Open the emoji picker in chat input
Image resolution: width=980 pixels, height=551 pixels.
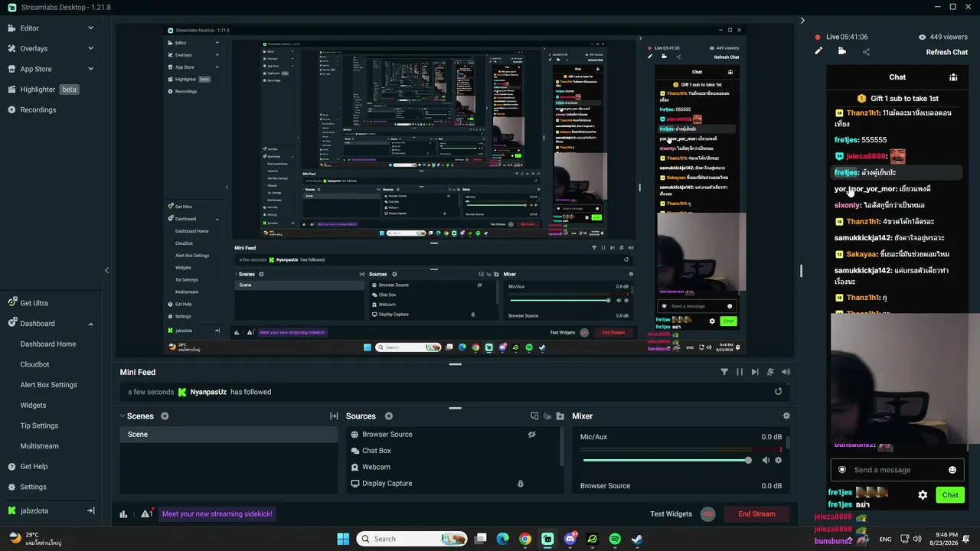[952, 470]
